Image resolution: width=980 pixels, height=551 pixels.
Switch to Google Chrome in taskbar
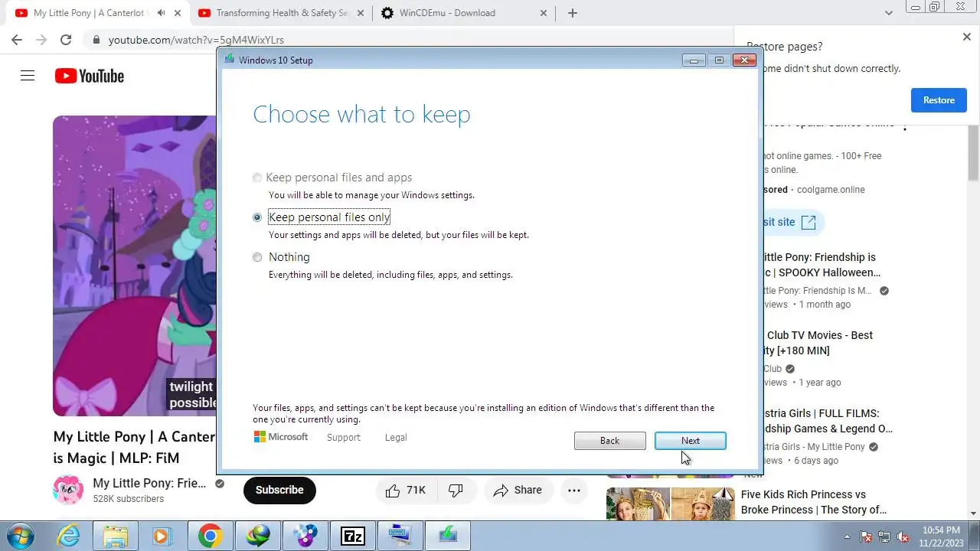pyautogui.click(x=210, y=536)
